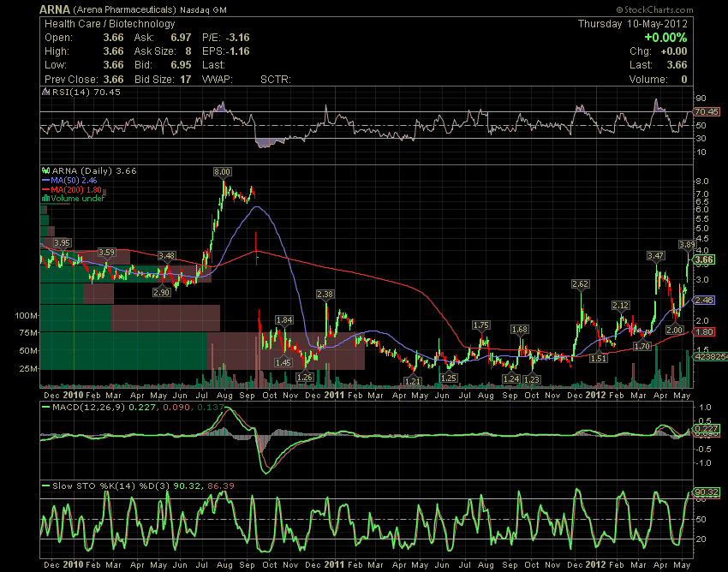Click the 1.68 price high marker
Image resolution: width=728 pixels, height=572 pixels.
click(520, 330)
